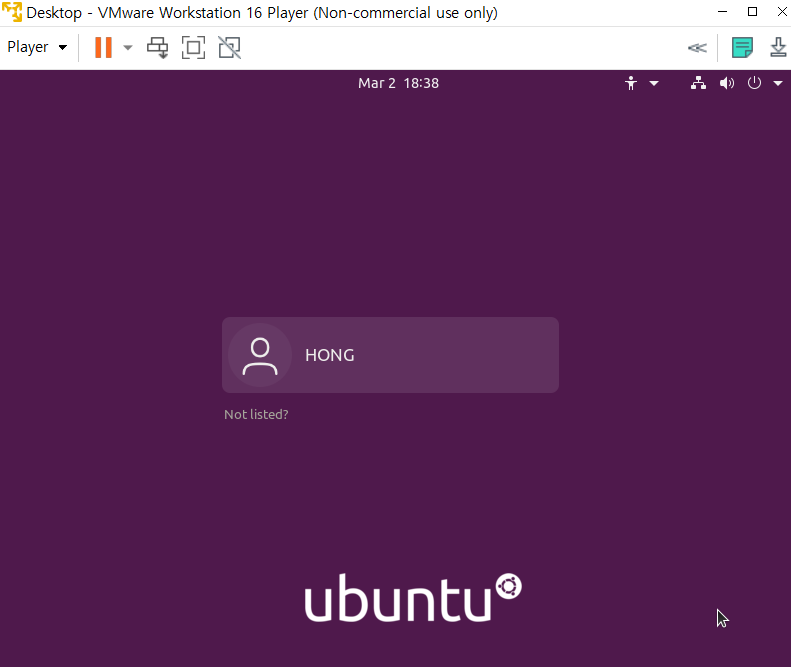Send Ctrl+Alt+Del to virtual machine
The width and height of the screenshot is (791, 667).
point(157,48)
